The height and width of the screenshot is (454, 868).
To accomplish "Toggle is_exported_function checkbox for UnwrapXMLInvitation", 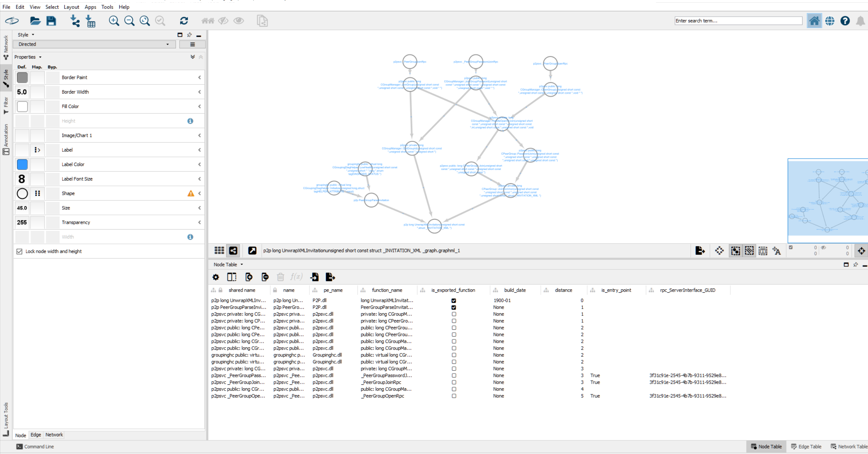I will pyautogui.click(x=453, y=300).
